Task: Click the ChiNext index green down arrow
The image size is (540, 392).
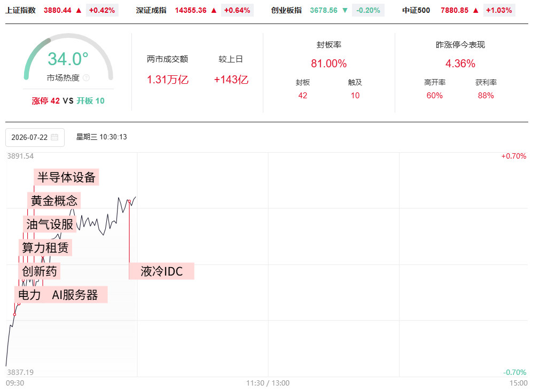Action: point(345,10)
